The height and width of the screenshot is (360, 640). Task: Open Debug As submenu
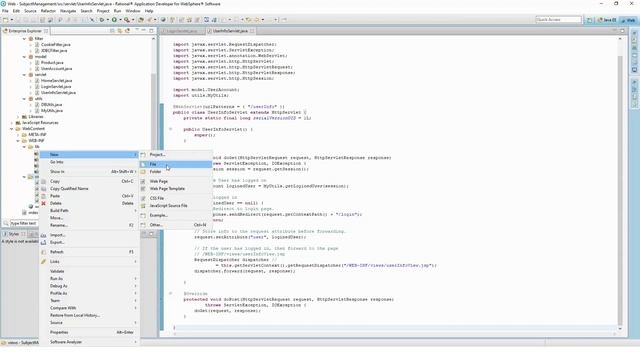89,286
